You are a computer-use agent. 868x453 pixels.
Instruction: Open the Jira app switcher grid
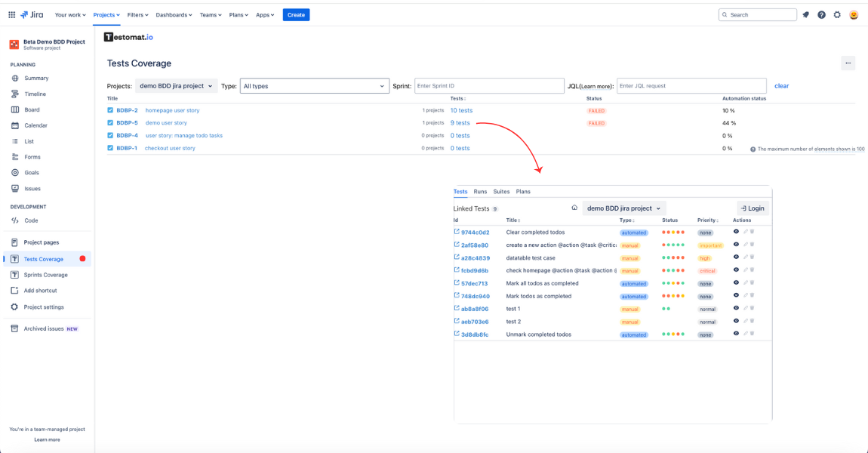tap(11, 14)
